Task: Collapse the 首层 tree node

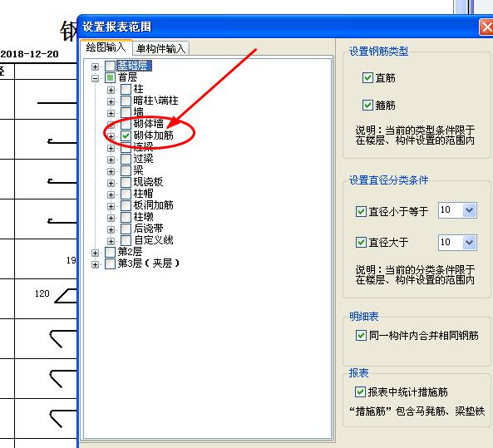Action: pyautogui.click(x=95, y=78)
